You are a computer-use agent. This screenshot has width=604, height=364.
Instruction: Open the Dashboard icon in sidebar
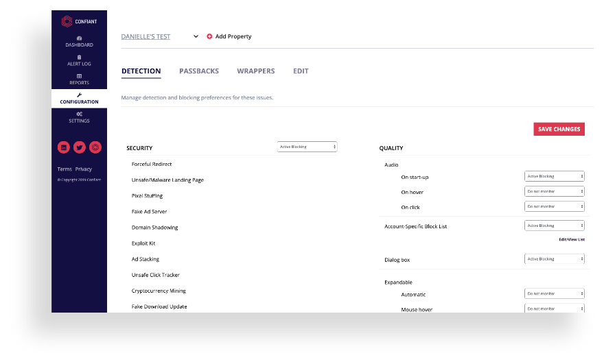(x=79, y=38)
